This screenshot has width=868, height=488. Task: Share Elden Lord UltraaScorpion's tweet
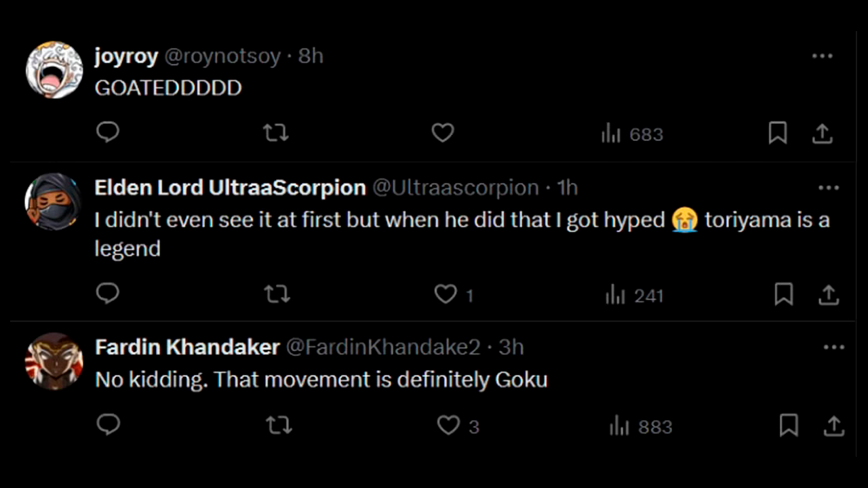[828, 294]
